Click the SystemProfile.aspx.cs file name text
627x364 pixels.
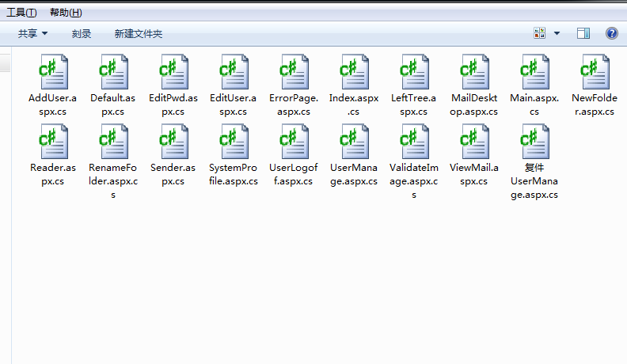point(234,174)
